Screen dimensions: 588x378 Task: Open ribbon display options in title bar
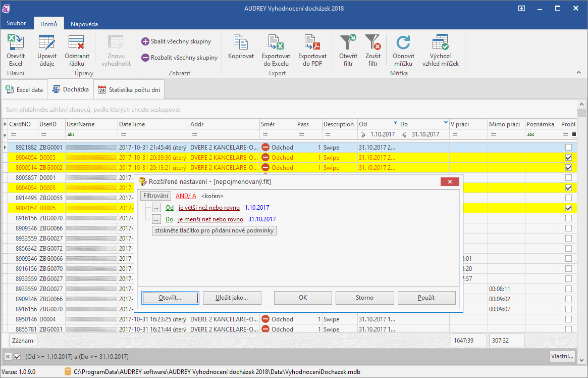tap(521, 8)
